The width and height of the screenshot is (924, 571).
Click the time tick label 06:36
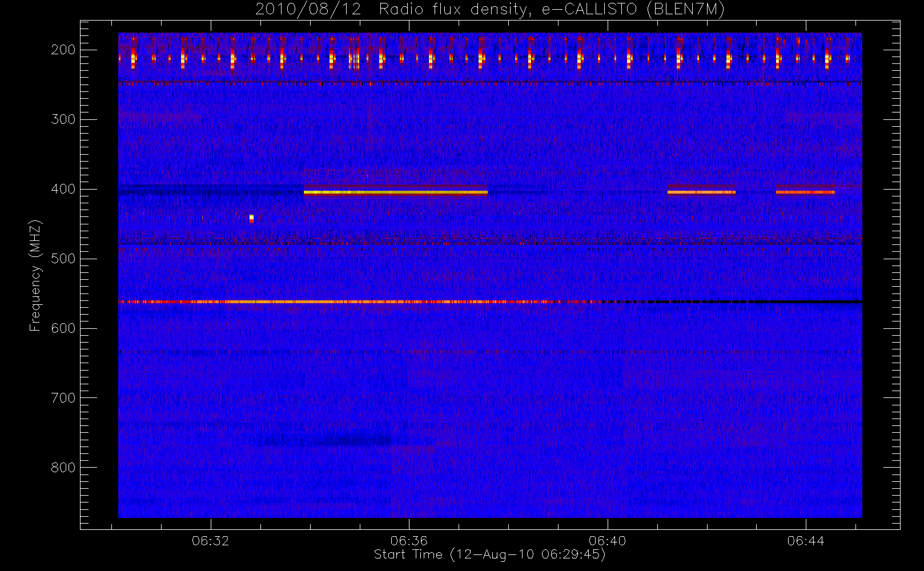click(409, 541)
